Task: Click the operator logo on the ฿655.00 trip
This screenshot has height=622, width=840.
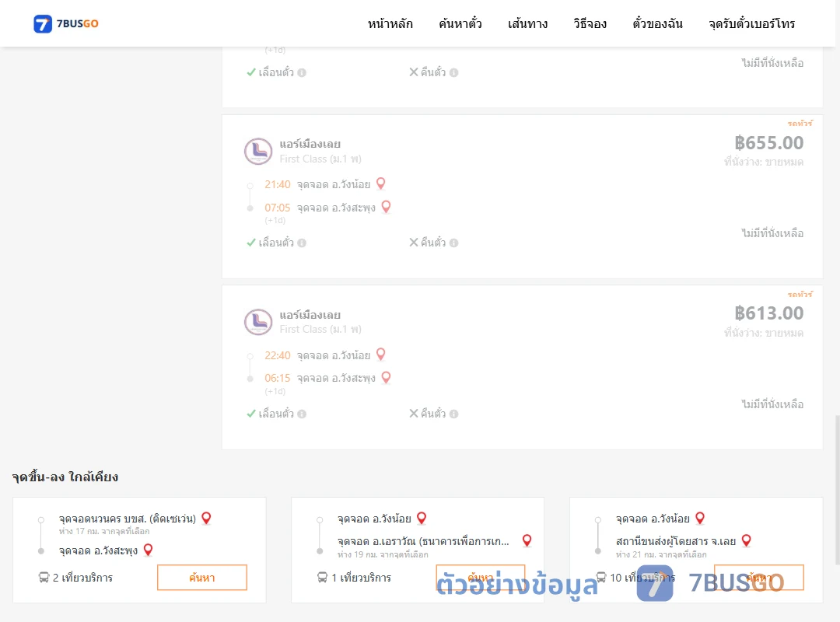Action: coord(258,151)
